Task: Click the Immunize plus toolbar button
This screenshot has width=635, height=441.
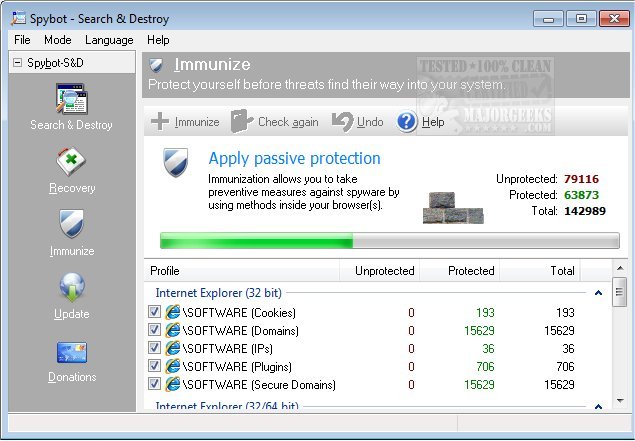Action: pos(186,122)
